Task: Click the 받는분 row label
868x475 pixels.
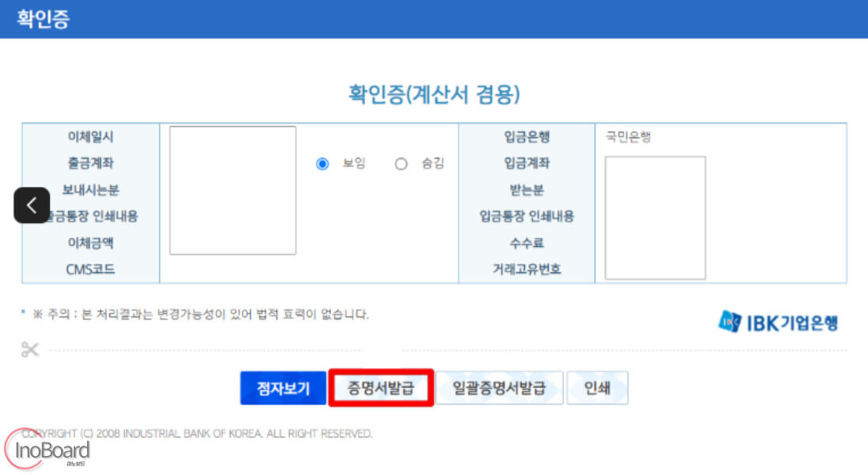Action: pyautogui.click(x=527, y=190)
